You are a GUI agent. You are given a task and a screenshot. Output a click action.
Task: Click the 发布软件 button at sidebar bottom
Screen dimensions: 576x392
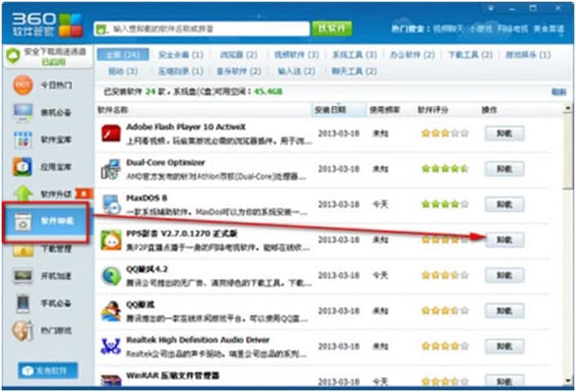click(x=48, y=371)
